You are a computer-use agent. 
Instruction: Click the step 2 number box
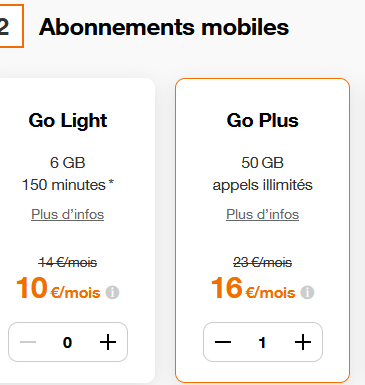click(x=9, y=26)
